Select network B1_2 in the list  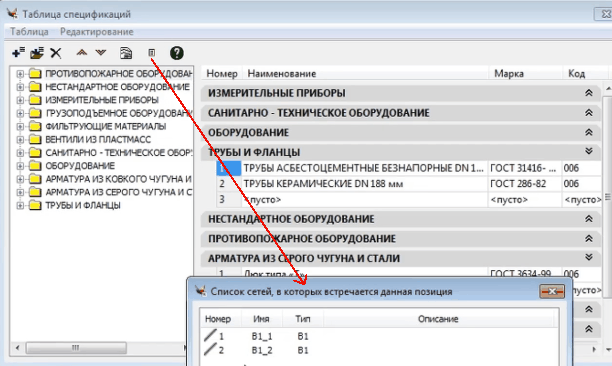[x=262, y=350]
